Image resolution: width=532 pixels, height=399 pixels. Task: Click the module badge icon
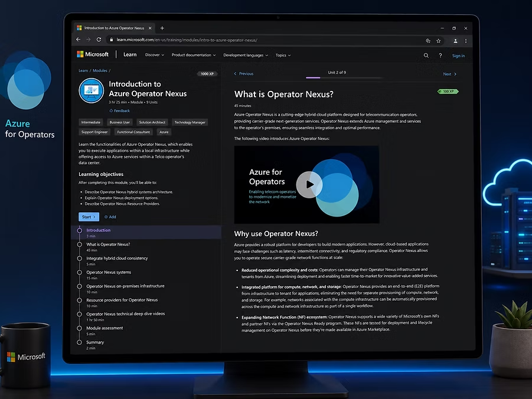(92, 90)
